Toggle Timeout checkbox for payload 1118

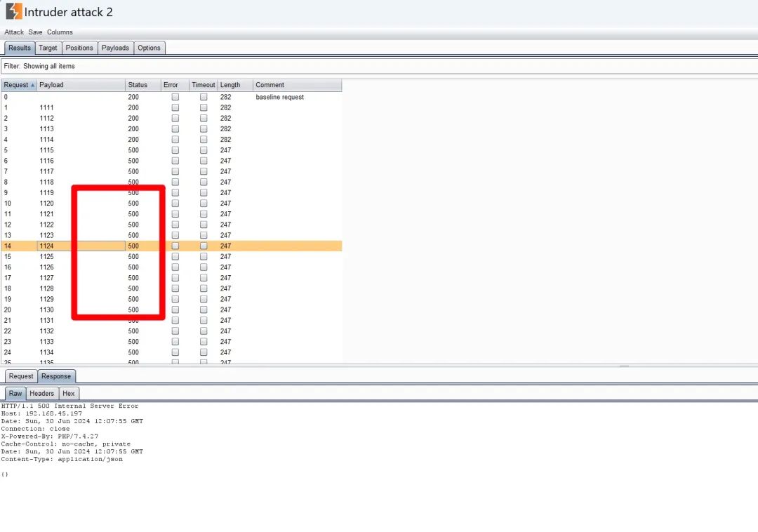pyautogui.click(x=204, y=182)
